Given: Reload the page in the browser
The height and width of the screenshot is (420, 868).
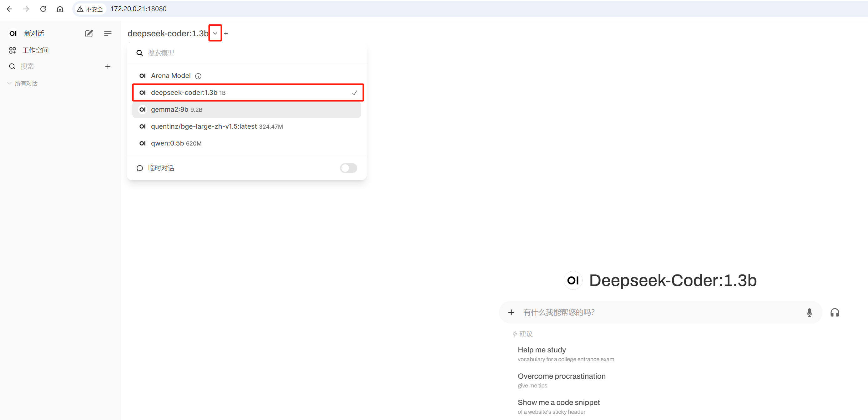Looking at the screenshot, I should point(43,9).
